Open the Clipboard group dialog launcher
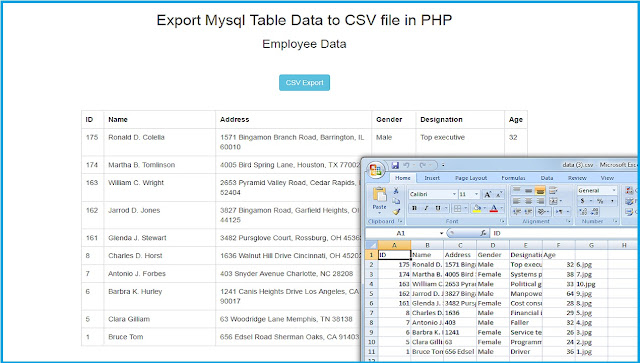Screen dimensions: 640x363 pyautogui.click(x=400, y=221)
